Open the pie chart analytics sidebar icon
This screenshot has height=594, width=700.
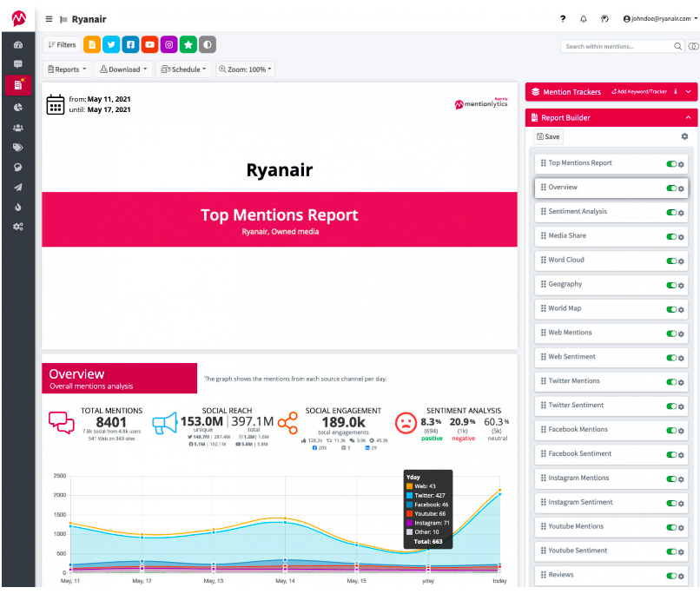point(18,107)
